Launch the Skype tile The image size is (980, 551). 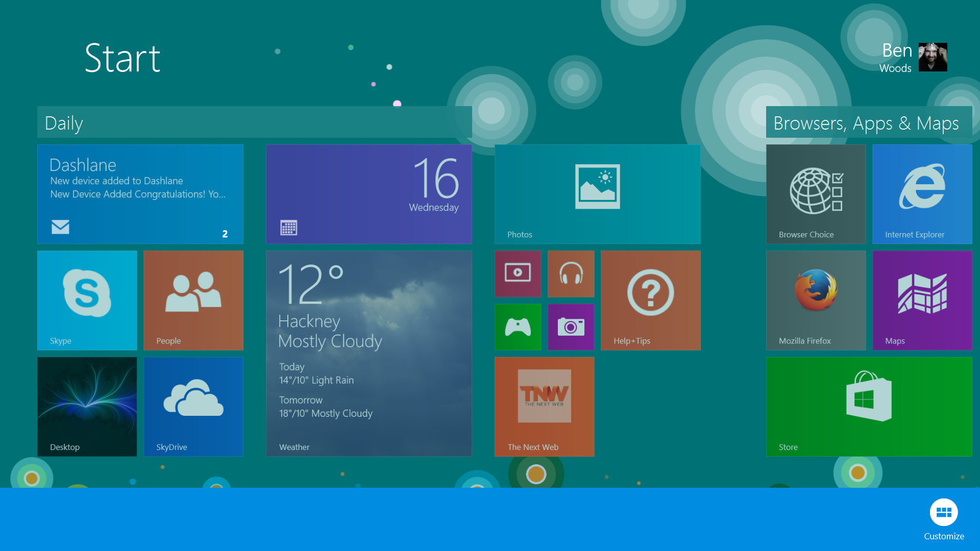click(87, 300)
